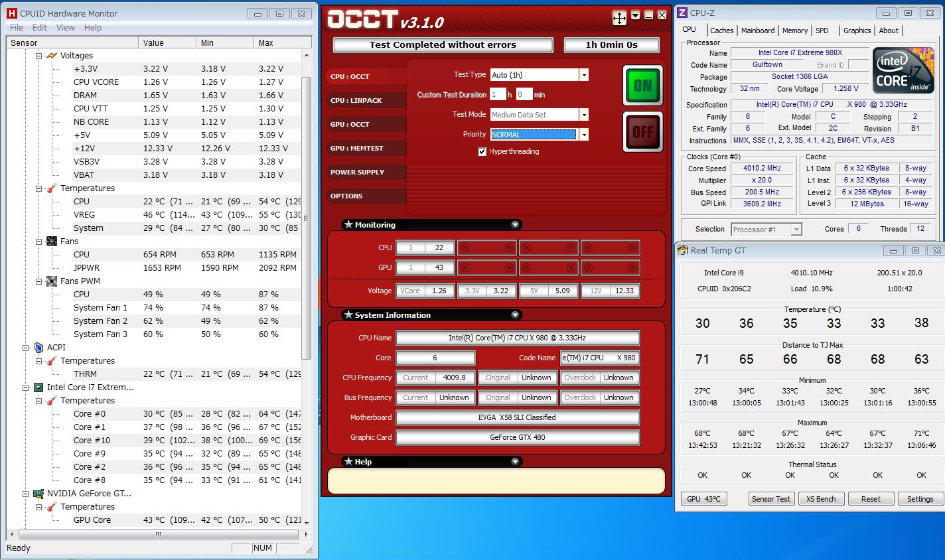This screenshot has height=560, width=945.
Task: Open the View menu in HWMonitor
Action: [66, 28]
